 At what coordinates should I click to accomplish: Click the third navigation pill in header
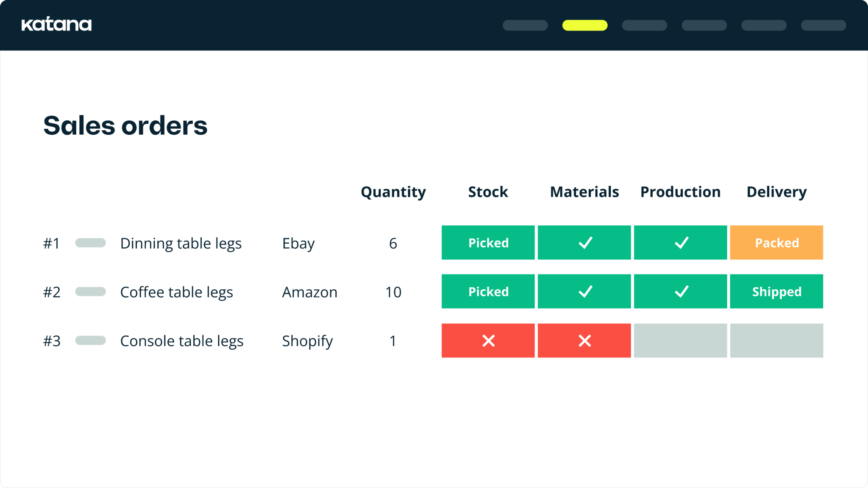[644, 25]
